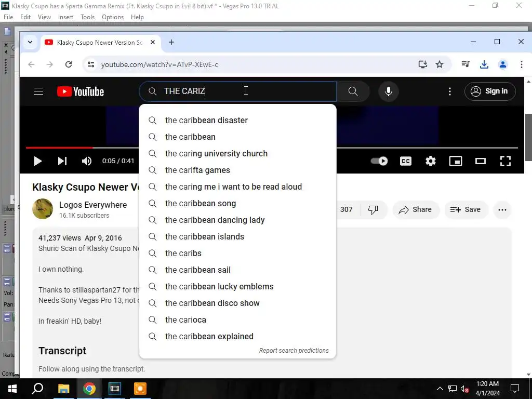Select suggestion 'the caring university church'
532x399 pixels.
pos(237,154)
